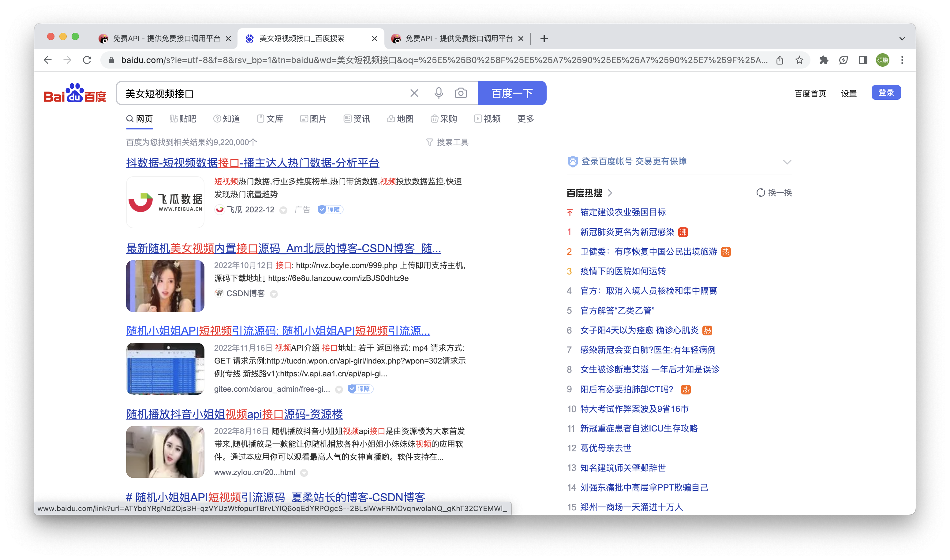
Task: Open 抖数据-短视频数据接口 ad result
Action: click(x=252, y=163)
